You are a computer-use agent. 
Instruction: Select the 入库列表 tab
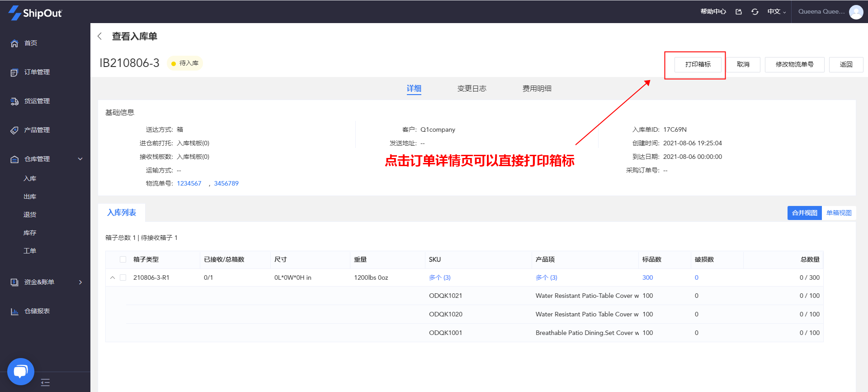[x=122, y=213]
